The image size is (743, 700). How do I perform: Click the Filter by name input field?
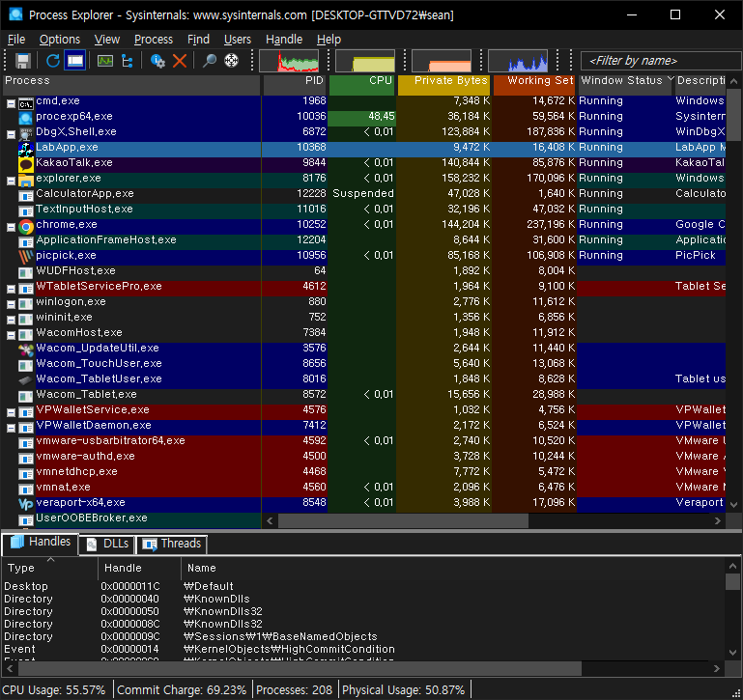(661, 61)
